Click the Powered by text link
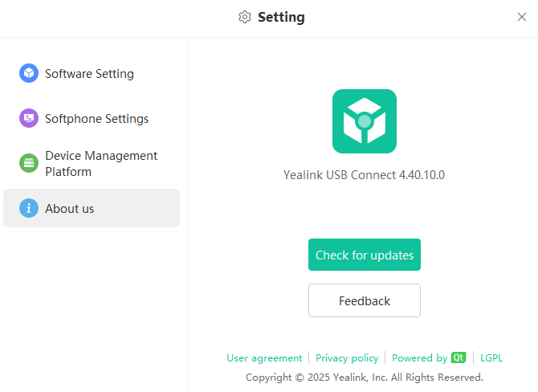Screen dimensions: 538x392 pos(419,358)
